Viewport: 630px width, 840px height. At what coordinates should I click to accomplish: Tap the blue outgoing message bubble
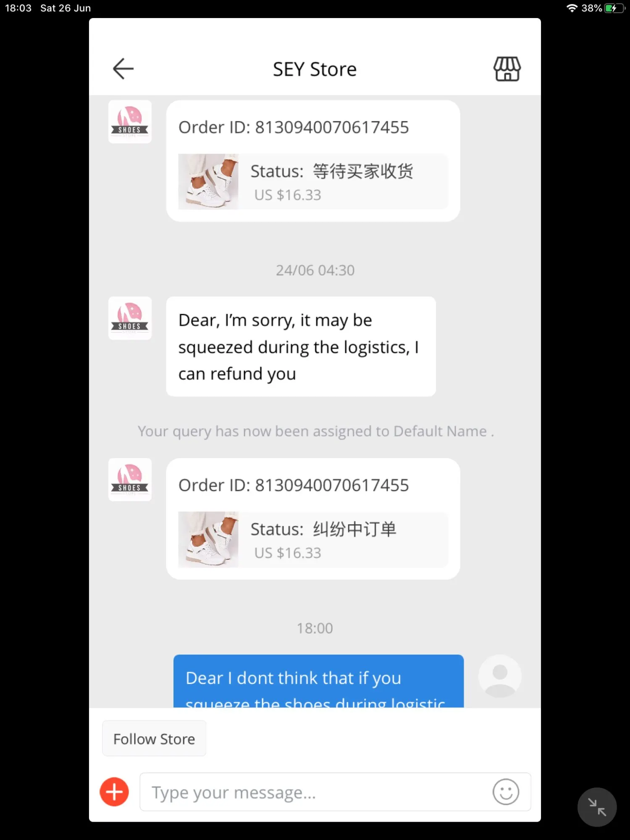[x=318, y=681]
